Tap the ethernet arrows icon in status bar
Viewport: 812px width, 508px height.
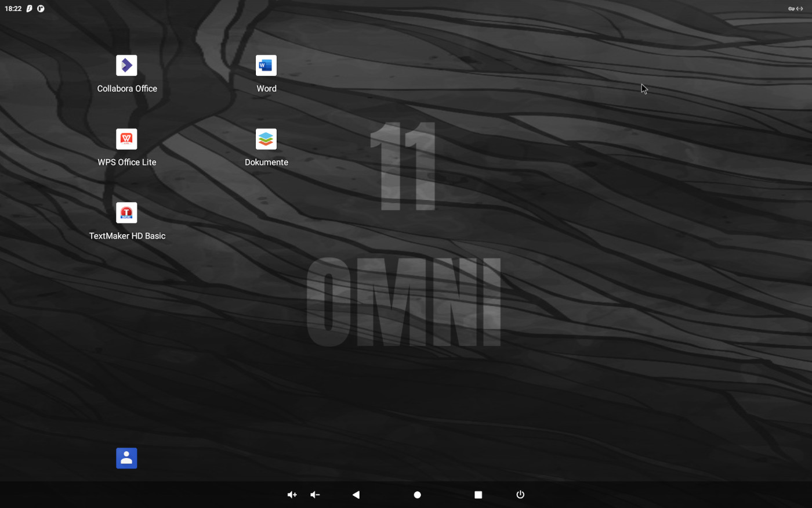pos(800,9)
